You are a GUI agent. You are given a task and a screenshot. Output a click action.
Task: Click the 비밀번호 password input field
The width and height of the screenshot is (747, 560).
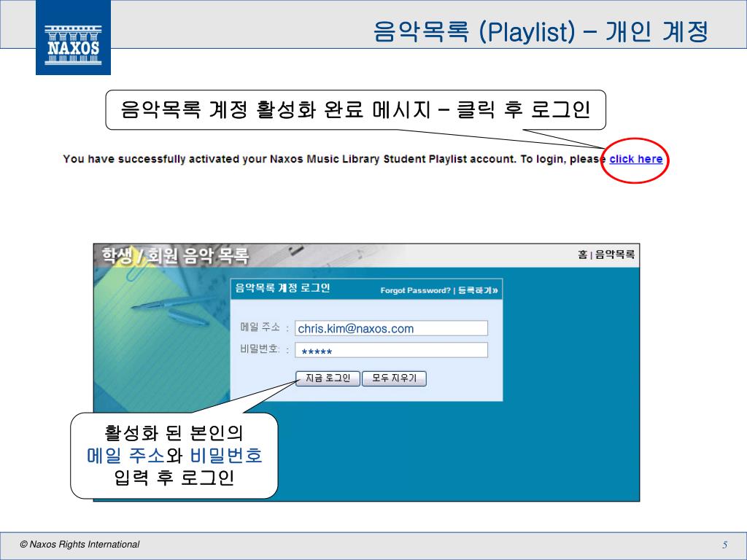pos(391,350)
